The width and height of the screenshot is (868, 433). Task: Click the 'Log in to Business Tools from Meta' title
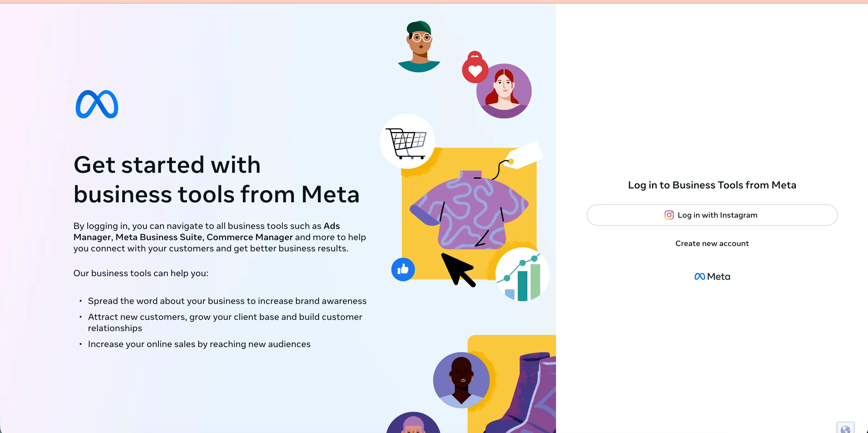712,185
